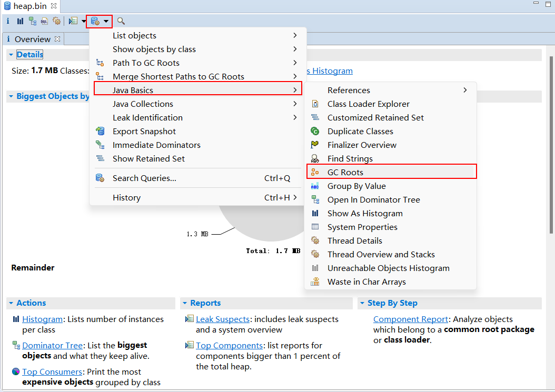Select the Find Strings query
The width and height of the screenshot is (555, 392).
pos(390,159)
